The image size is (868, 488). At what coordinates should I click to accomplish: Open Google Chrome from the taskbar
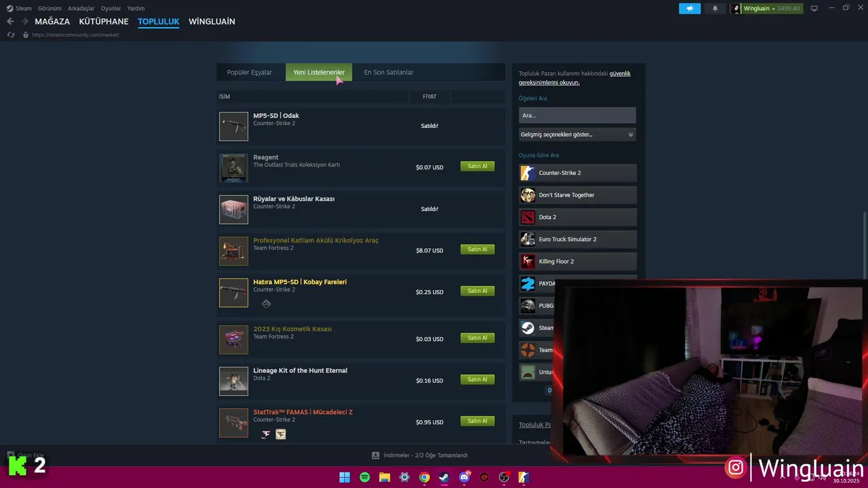click(425, 477)
